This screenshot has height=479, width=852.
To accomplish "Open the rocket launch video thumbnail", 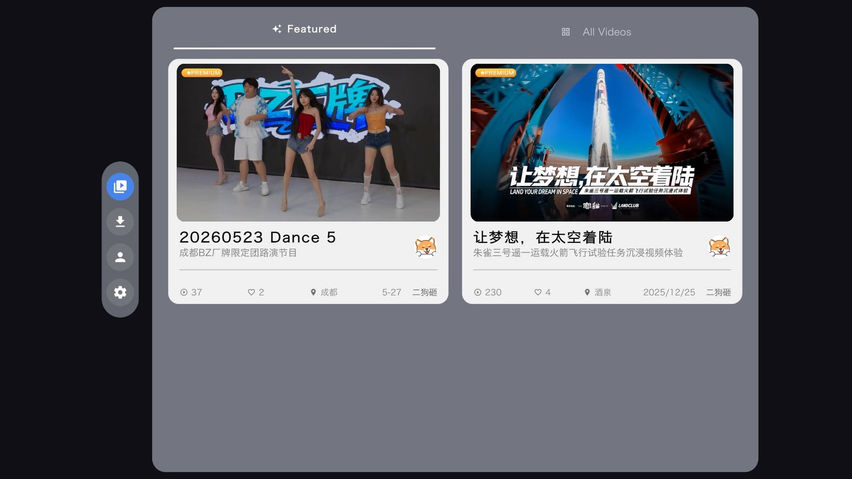I will 602,142.
